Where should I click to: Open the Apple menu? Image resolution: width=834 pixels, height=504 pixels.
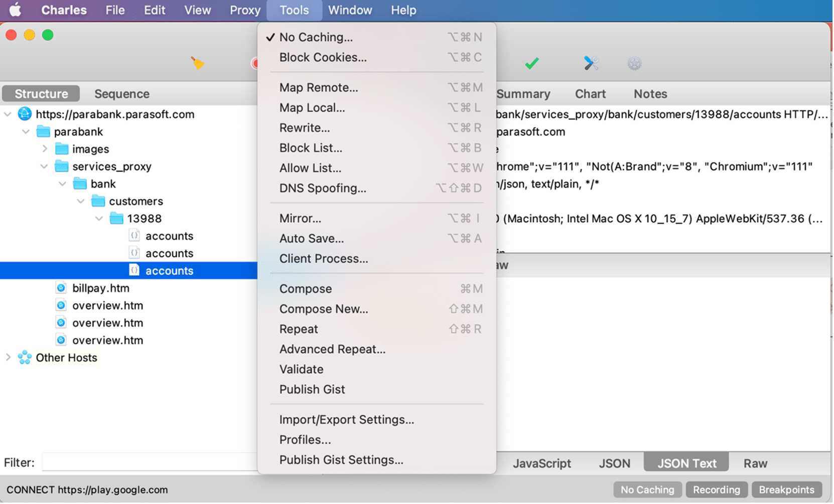pyautogui.click(x=16, y=10)
